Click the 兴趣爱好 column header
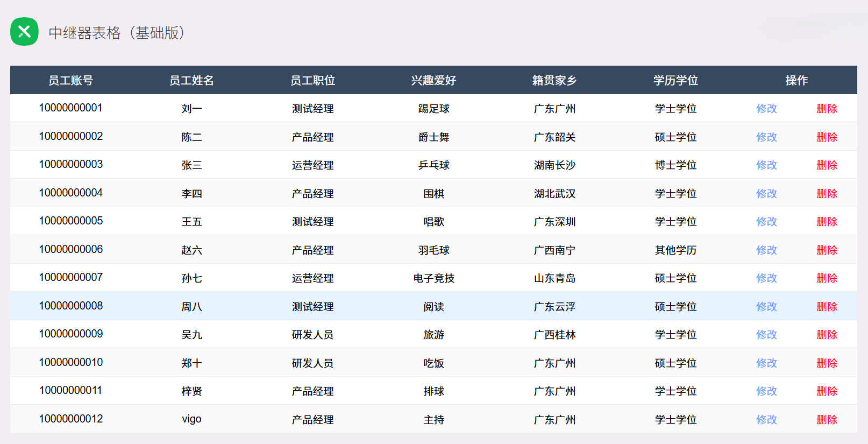Viewport: 868px width, 444px height. pos(433,80)
